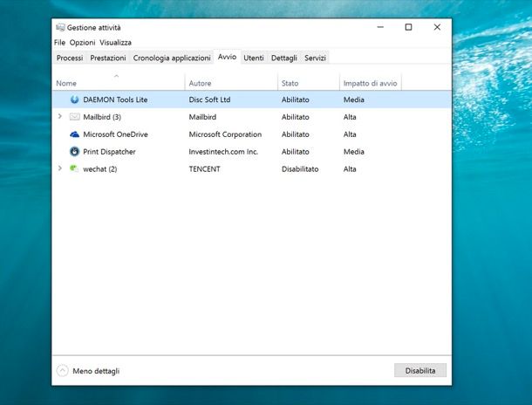The image size is (532, 405).
Task: Click the Disabilitato status of wechat
Action: [300, 169]
